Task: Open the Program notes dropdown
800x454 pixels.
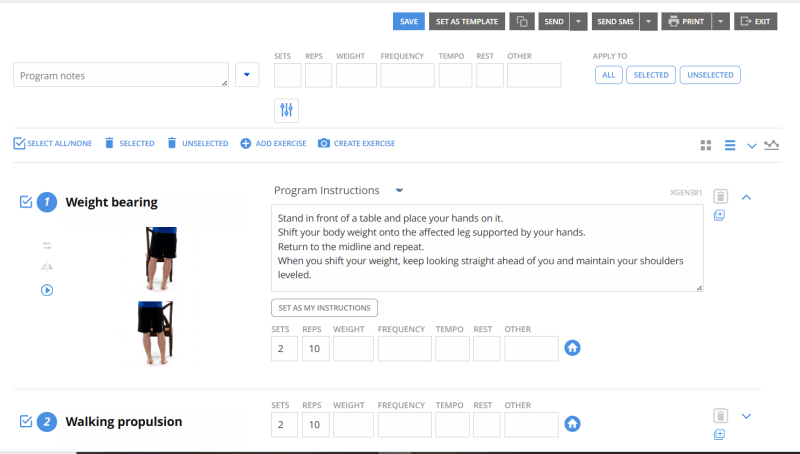Action: point(247,74)
